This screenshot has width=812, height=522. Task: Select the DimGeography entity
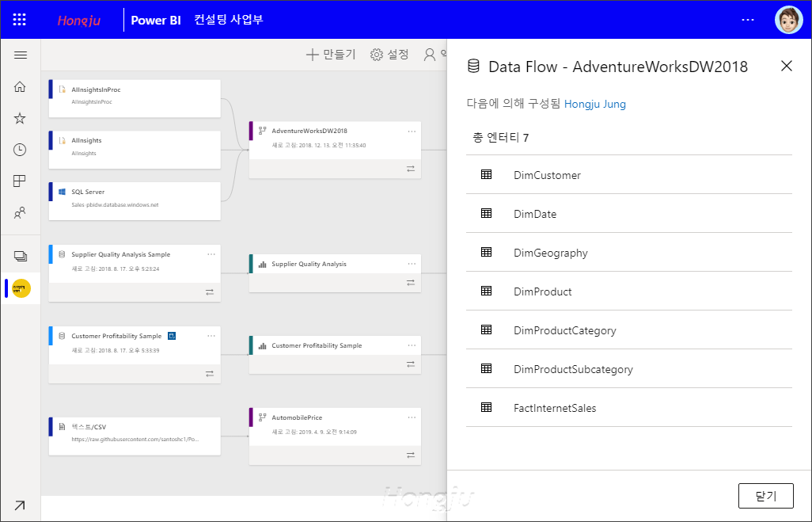point(629,253)
